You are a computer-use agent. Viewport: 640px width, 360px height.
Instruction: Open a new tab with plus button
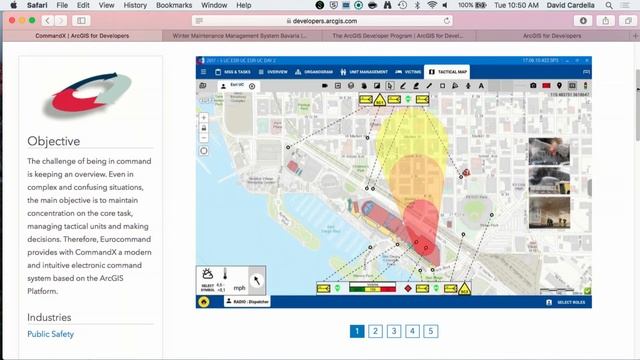click(x=635, y=36)
